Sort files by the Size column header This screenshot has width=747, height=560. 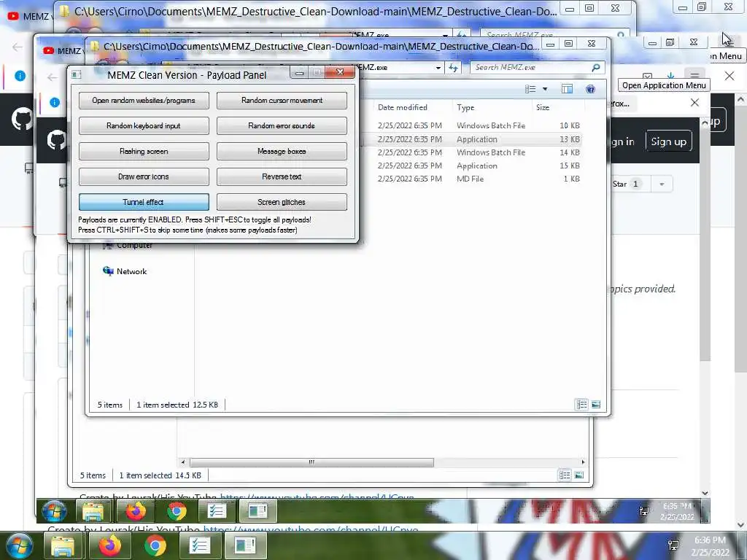(543, 108)
